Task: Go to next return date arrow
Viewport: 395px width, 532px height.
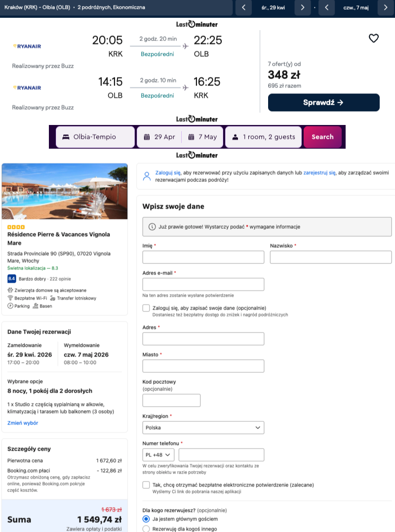Action: (386, 7)
